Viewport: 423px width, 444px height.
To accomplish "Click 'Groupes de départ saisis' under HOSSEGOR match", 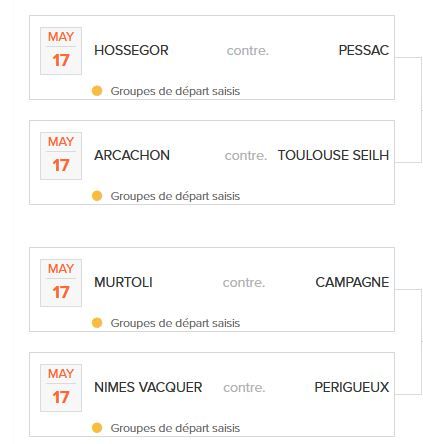I will point(175,91).
